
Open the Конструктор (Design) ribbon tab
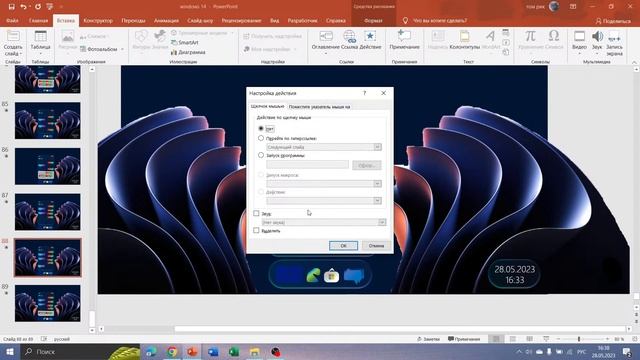tap(98, 20)
